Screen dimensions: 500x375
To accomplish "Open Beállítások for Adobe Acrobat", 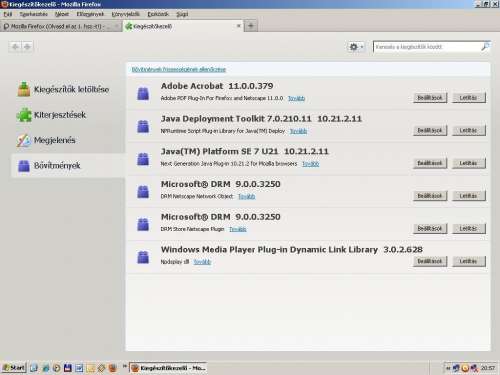I will tap(430, 98).
